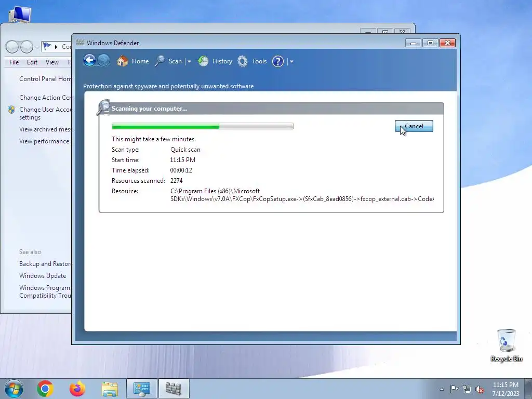Viewport: 532px width, 399px height.
Task: Click Control Panel Home link
Action: point(45,79)
